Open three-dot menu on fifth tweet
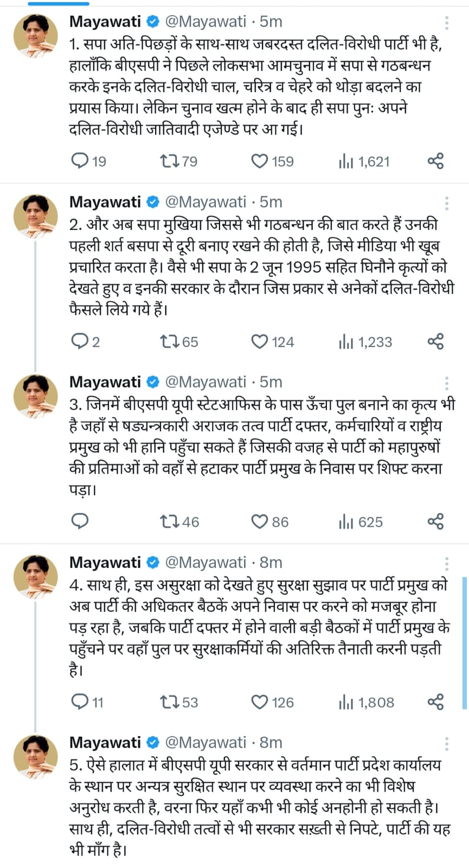 [x=447, y=743]
